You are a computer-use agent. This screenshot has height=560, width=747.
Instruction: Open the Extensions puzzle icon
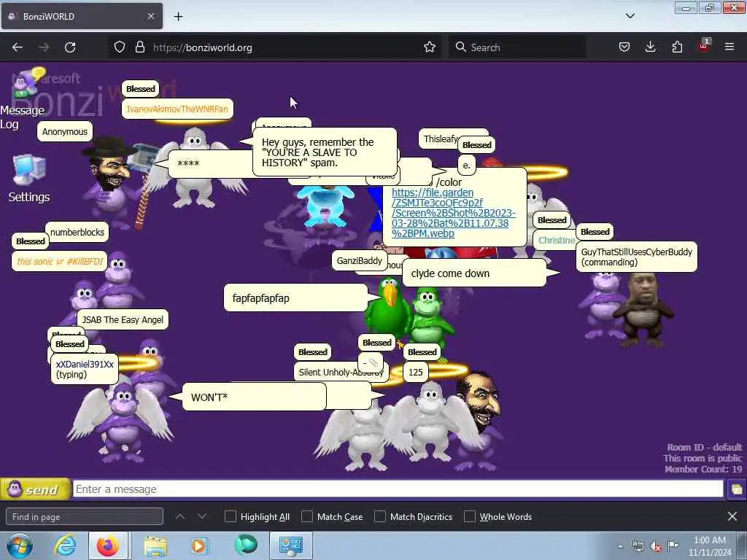coord(677,47)
